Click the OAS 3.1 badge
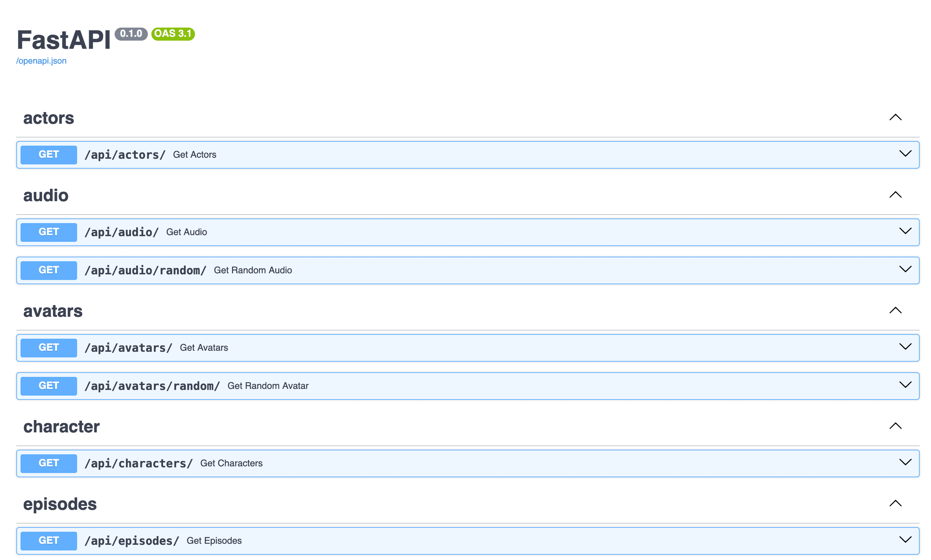 click(173, 34)
